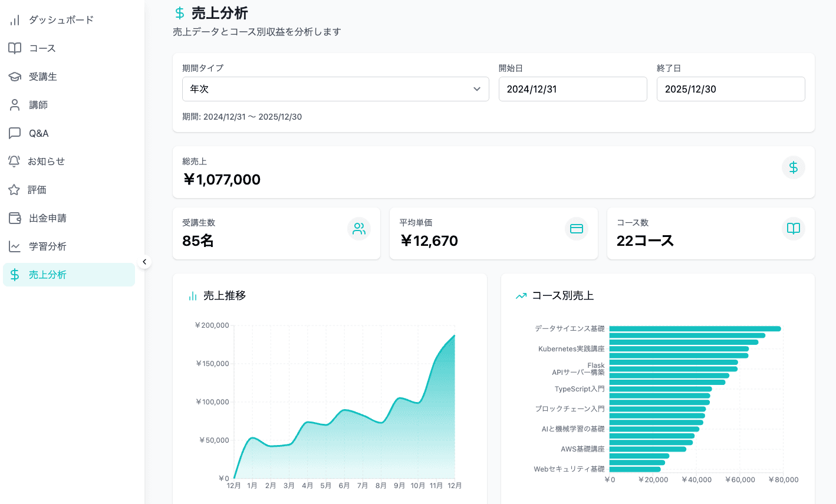Image resolution: width=836 pixels, height=504 pixels.
Task: Click the 評価 star icon in the sidebar
Action: [x=15, y=189]
